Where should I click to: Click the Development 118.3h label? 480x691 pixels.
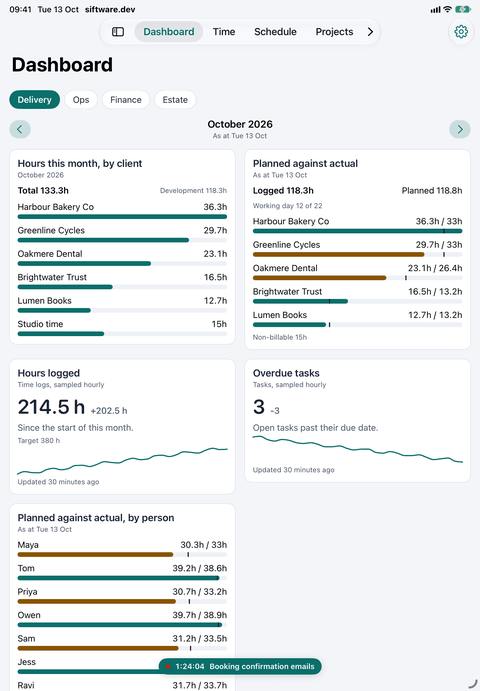(193, 190)
